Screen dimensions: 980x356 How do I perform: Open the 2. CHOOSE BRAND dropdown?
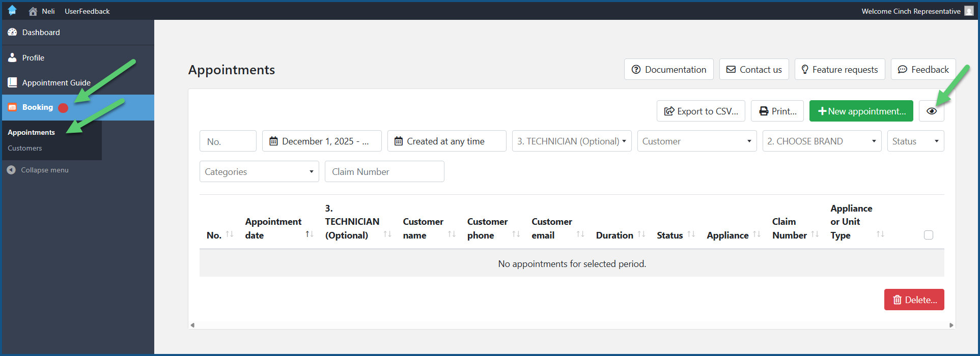821,141
